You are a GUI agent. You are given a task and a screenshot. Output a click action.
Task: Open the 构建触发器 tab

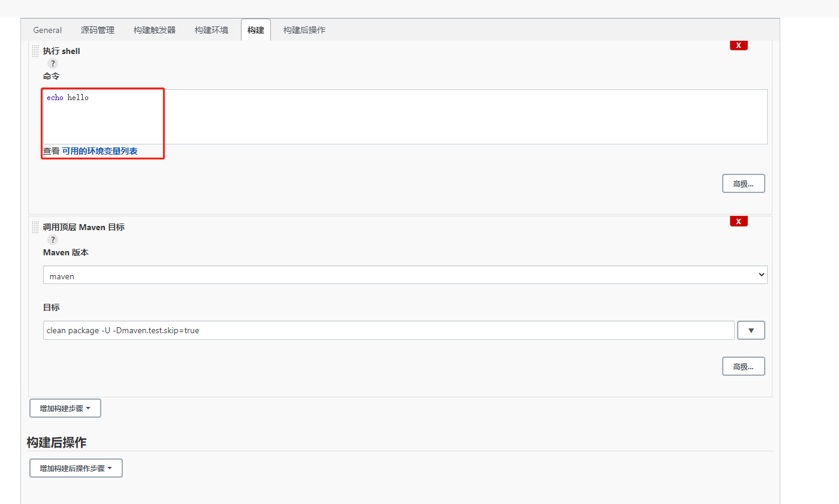pos(155,30)
